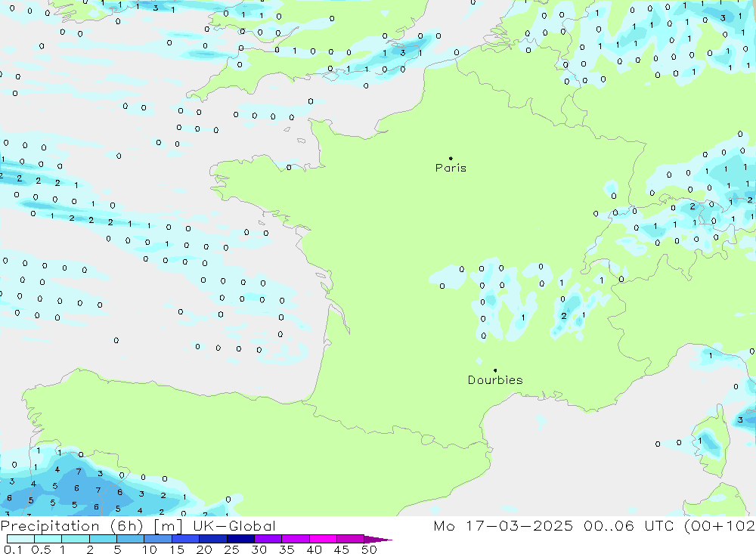
Task: Click the black dot marker above Paris label
Action: [451, 158]
